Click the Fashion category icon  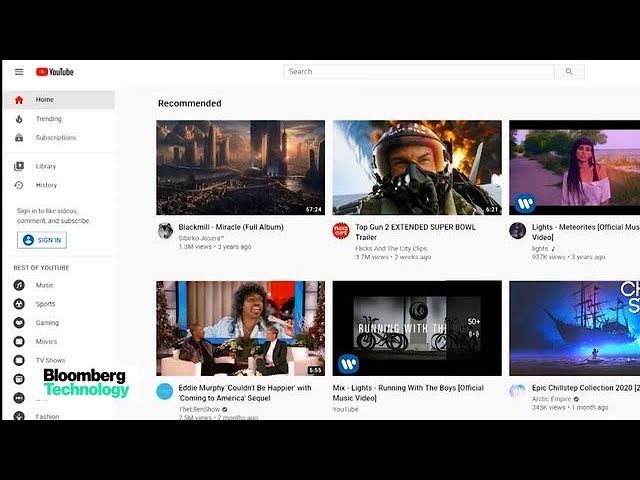click(19, 416)
